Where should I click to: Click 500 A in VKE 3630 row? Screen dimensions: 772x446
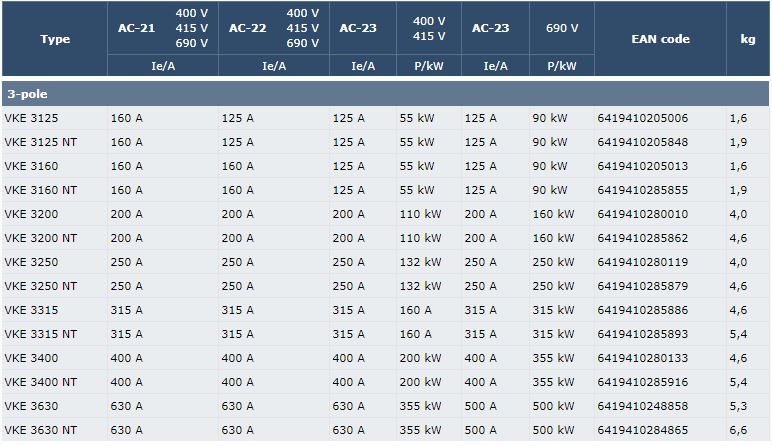481,406
